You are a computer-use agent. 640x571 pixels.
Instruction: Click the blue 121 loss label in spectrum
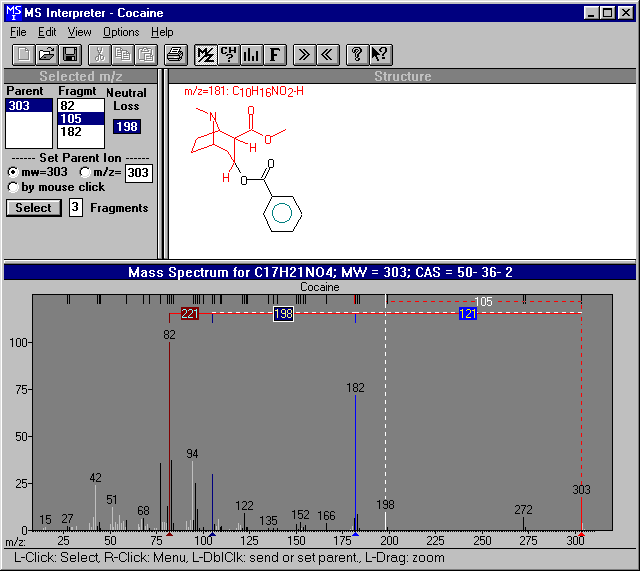coord(468,313)
